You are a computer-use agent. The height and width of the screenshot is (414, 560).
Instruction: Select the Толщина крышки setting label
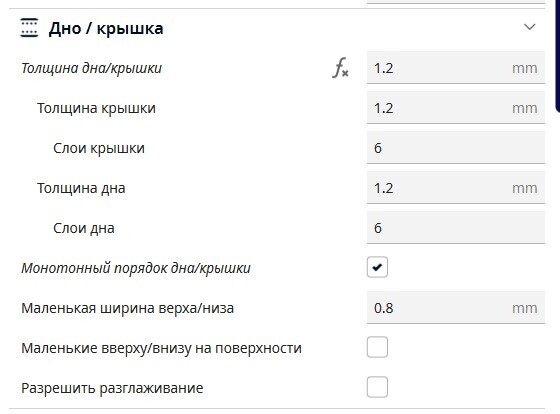(96, 108)
